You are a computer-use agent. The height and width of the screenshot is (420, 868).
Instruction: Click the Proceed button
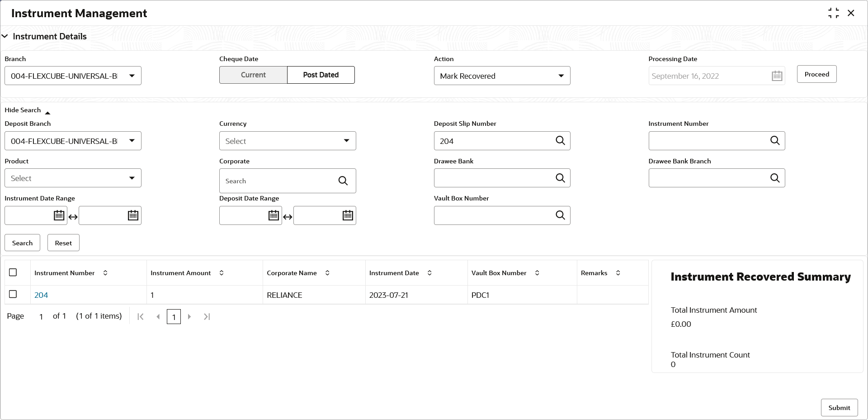(x=816, y=74)
